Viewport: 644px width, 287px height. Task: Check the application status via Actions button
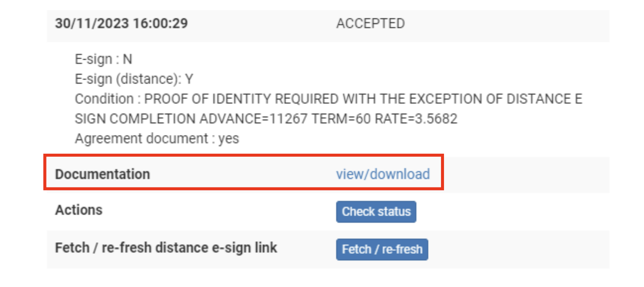point(376,212)
